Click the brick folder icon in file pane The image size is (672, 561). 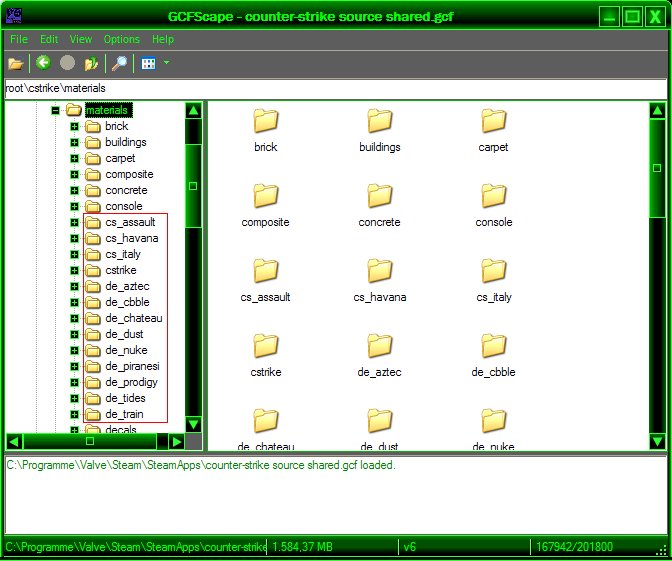coord(266,120)
